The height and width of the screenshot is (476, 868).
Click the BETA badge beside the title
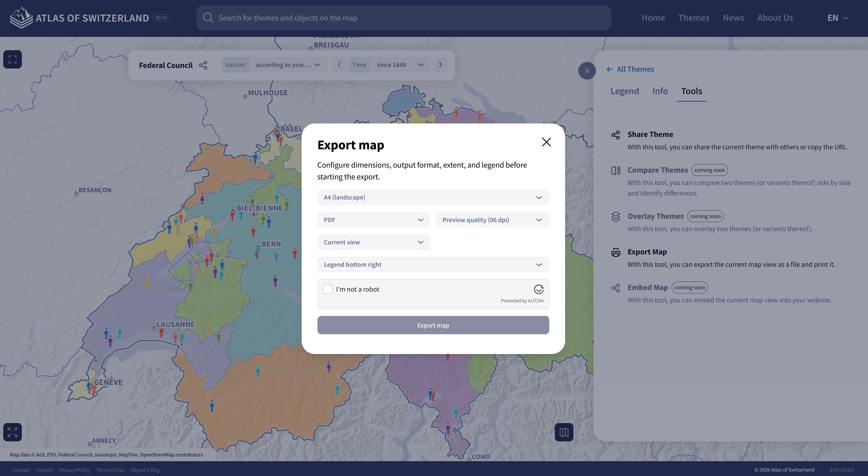(161, 18)
